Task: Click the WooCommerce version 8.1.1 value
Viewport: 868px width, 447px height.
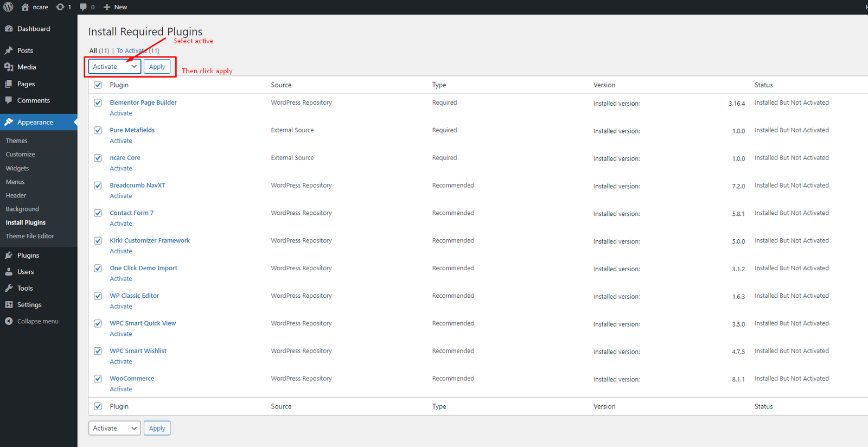Action: pyautogui.click(x=738, y=380)
